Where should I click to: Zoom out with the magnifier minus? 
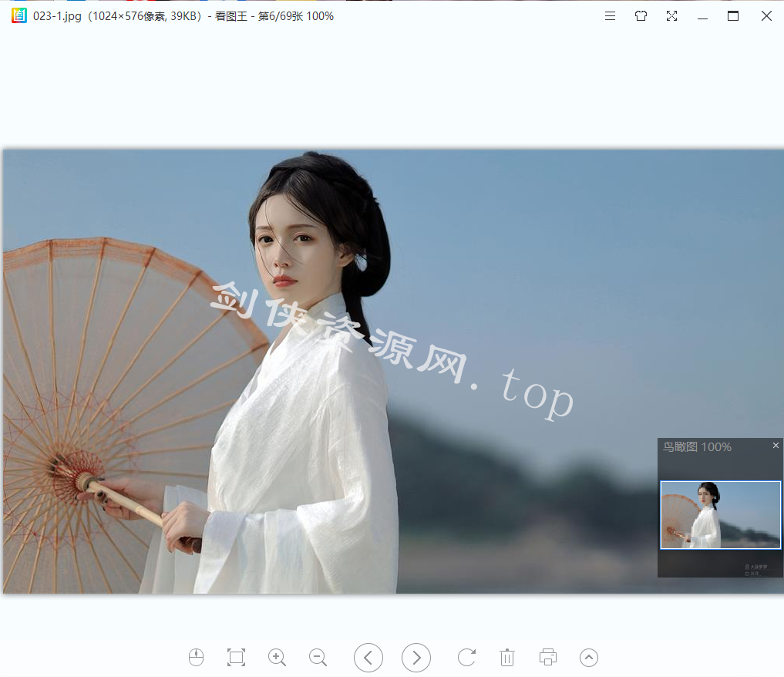[x=318, y=658]
